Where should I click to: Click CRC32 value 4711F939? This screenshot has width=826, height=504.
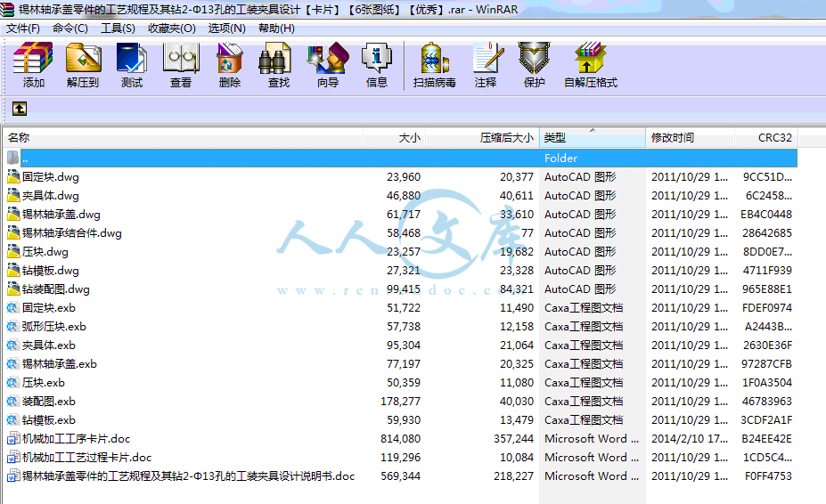[767, 270]
